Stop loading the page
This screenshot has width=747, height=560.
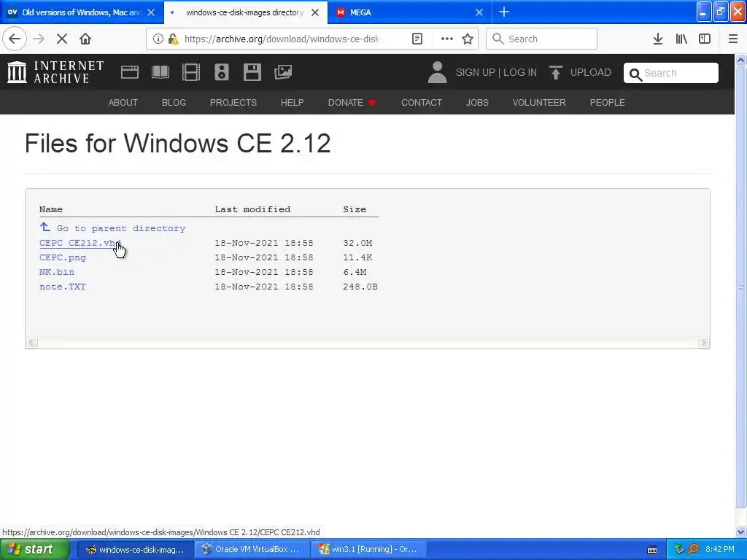62,39
